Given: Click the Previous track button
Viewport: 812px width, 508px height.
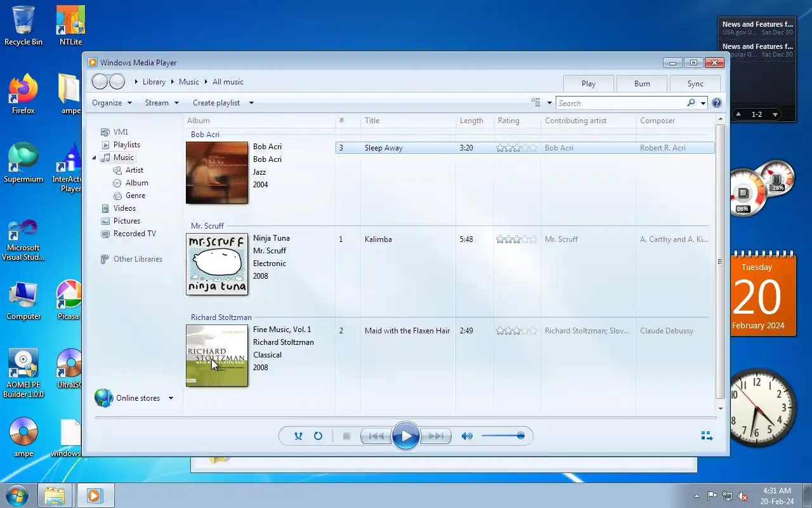Looking at the screenshot, I should [x=376, y=436].
